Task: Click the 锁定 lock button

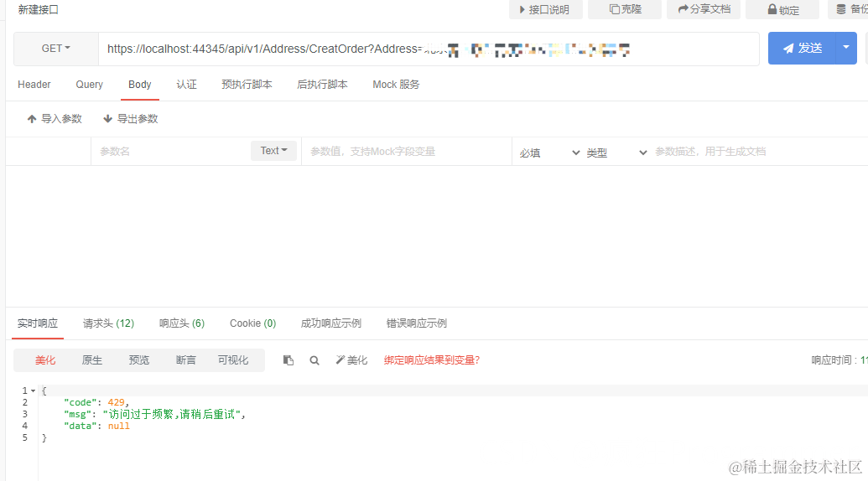Action: (782, 9)
